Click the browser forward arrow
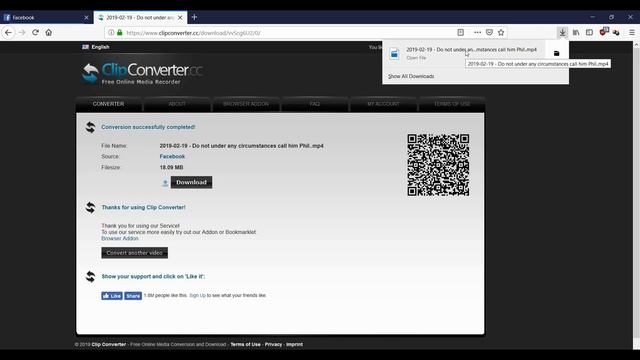The height and width of the screenshot is (360, 640). (22, 32)
